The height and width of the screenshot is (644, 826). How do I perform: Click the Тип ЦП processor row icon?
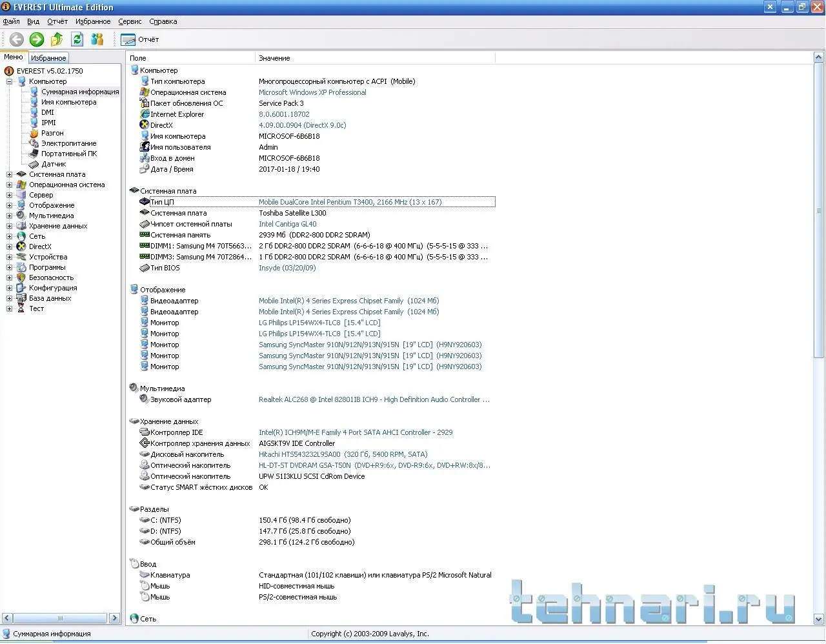tap(145, 202)
